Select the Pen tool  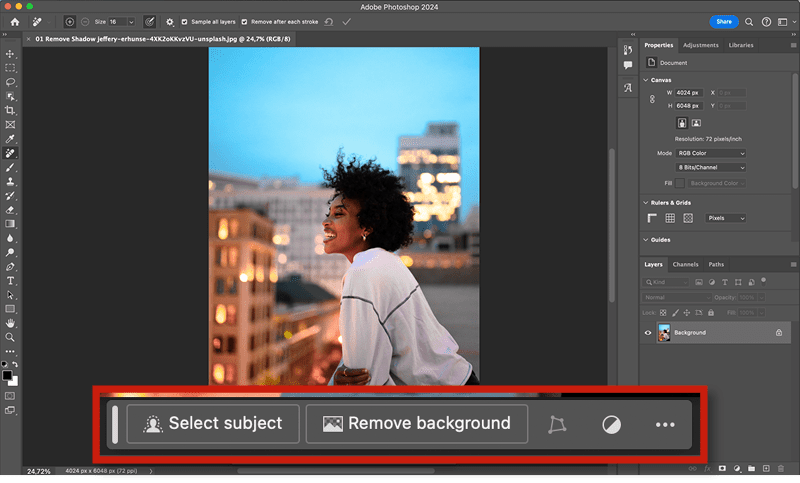(x=10, y=267)
